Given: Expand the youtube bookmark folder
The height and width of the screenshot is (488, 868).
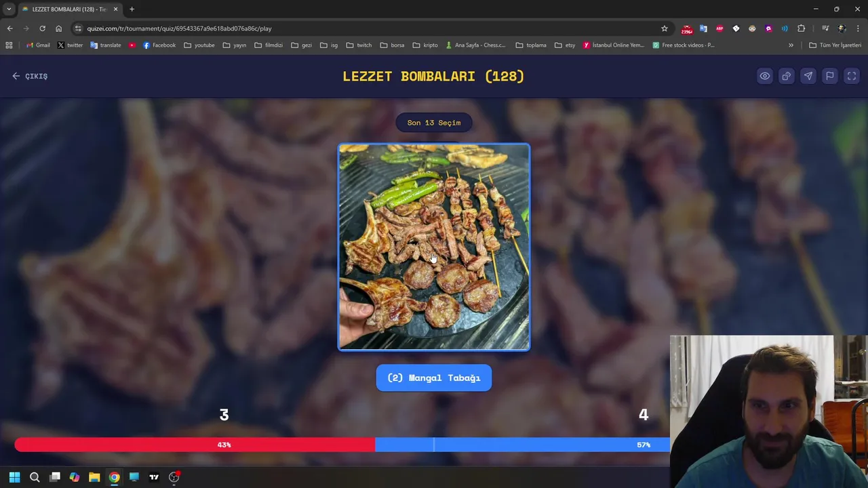Looking at the screenshot, I should coord(199,45).
